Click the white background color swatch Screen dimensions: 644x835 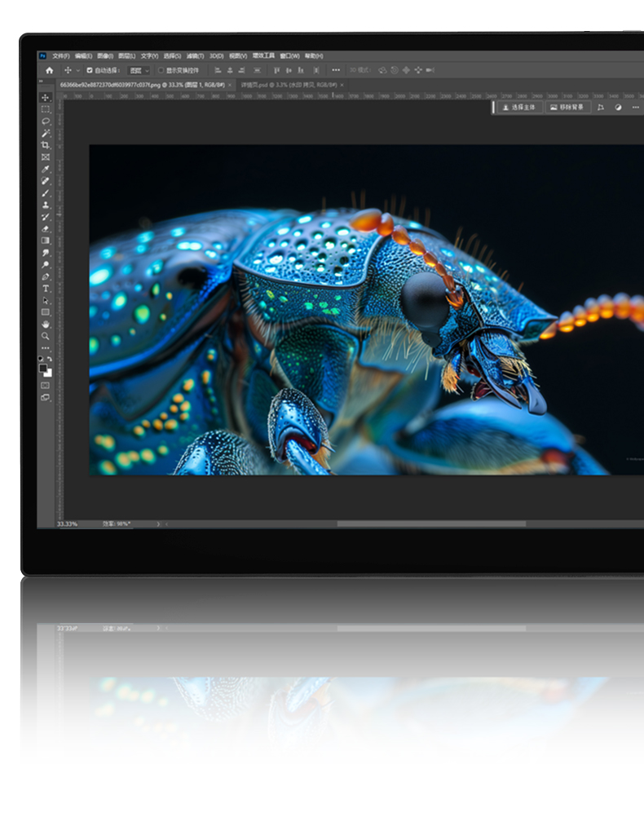pyautogui.click(x=48, y=373)
